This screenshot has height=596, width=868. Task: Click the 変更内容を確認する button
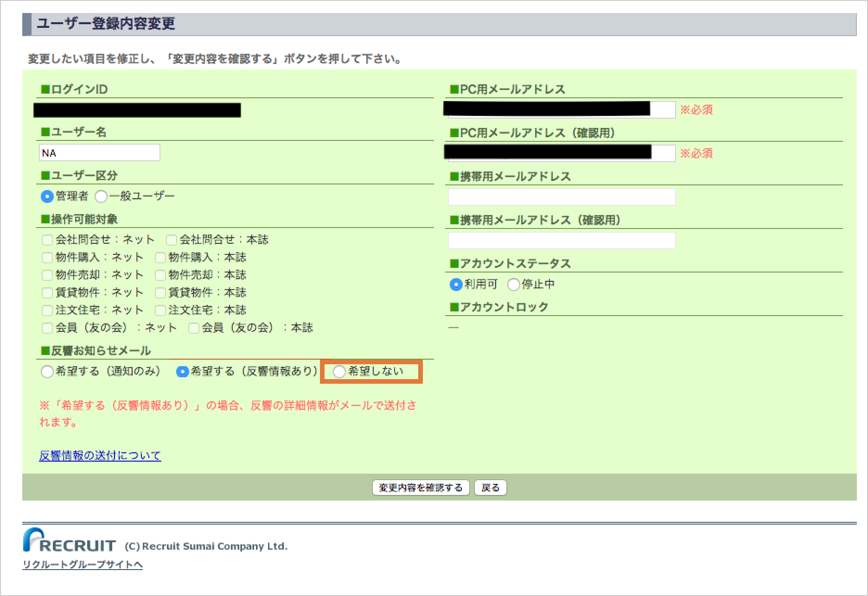pos(421,488)
